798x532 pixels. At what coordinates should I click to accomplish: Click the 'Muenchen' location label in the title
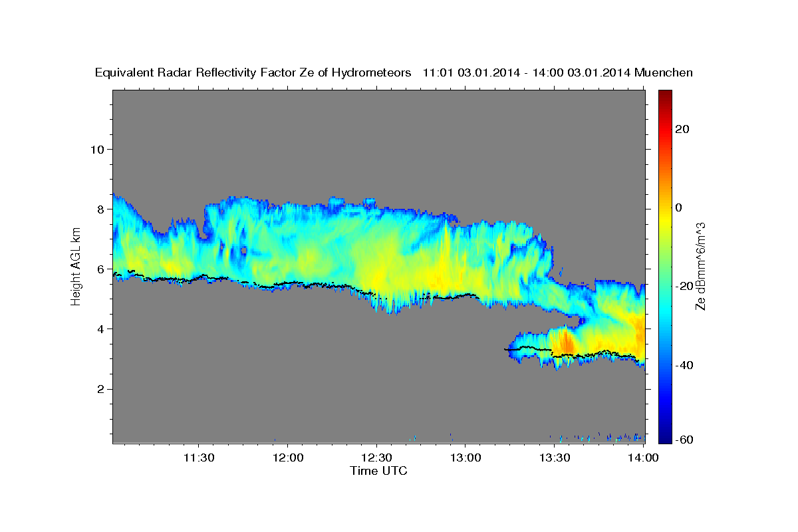pyautogui.click(x=664, y=72)
